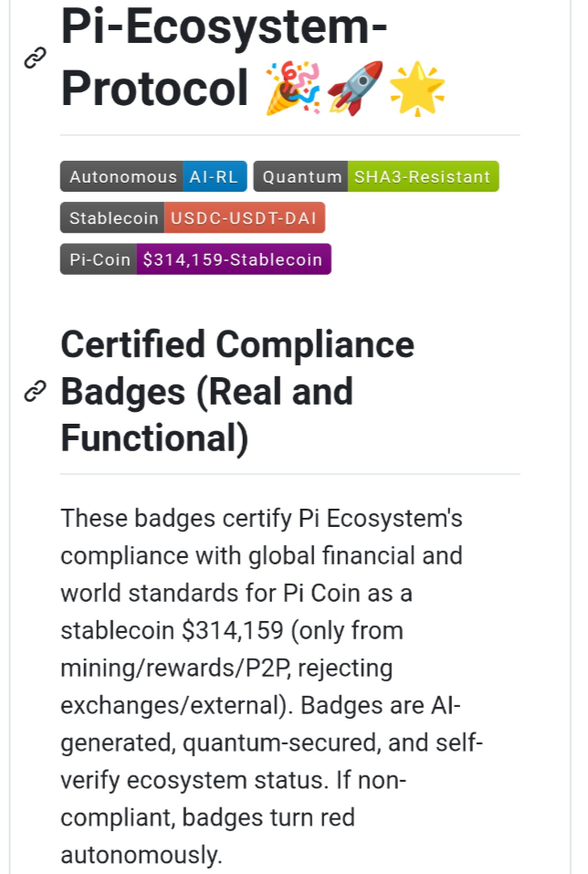Viewport: 588px width, 874px height.
Task: Click the purple $314,159-Stablecoin badge segment
Action: [234, 259]
